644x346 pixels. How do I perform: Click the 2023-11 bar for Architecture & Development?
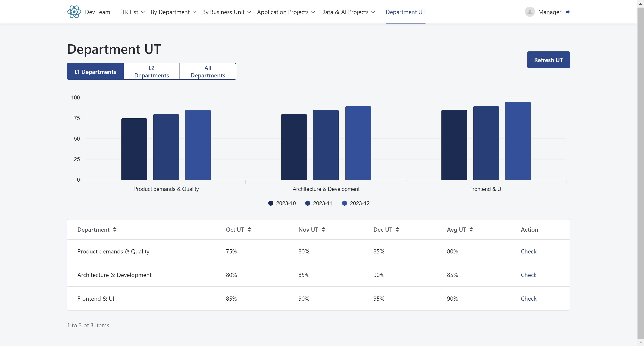point(326,145)
